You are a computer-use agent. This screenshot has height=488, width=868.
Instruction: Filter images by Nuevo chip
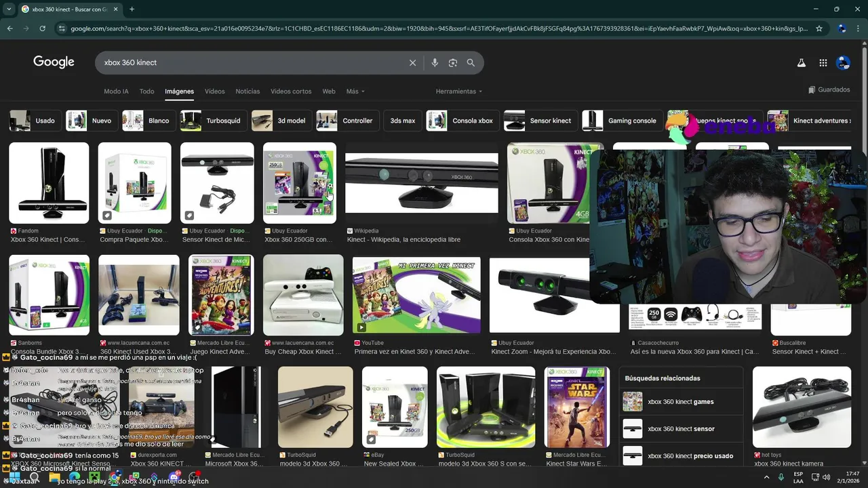(x=92, y=121)
